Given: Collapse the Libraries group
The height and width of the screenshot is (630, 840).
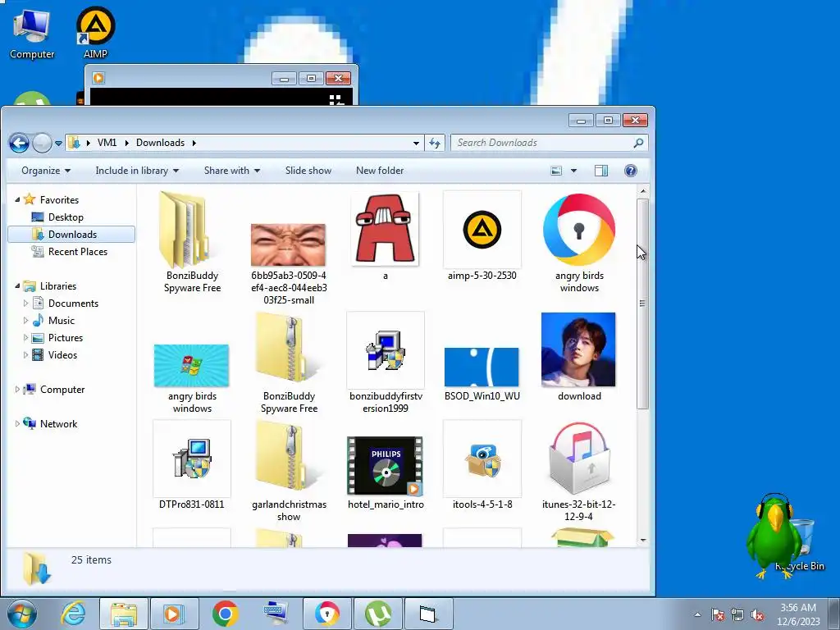Looking at the screenshot, I should tap(17, 286).
